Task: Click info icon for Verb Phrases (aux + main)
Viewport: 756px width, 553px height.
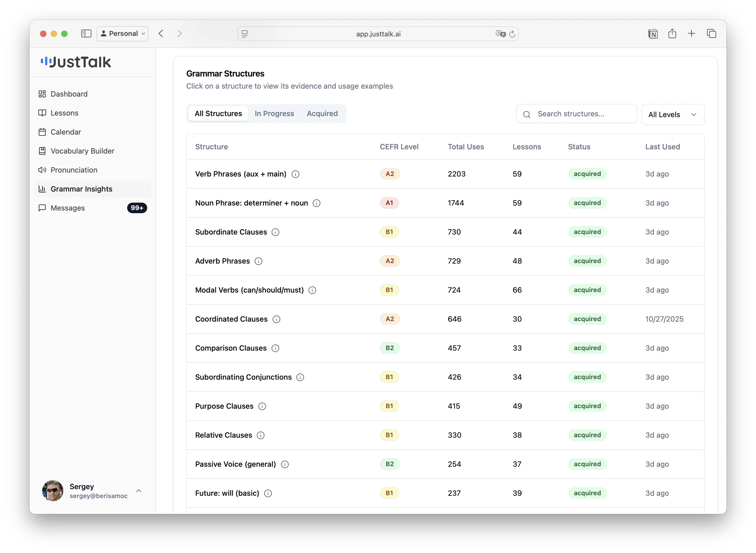Action: tap(295, 174)
